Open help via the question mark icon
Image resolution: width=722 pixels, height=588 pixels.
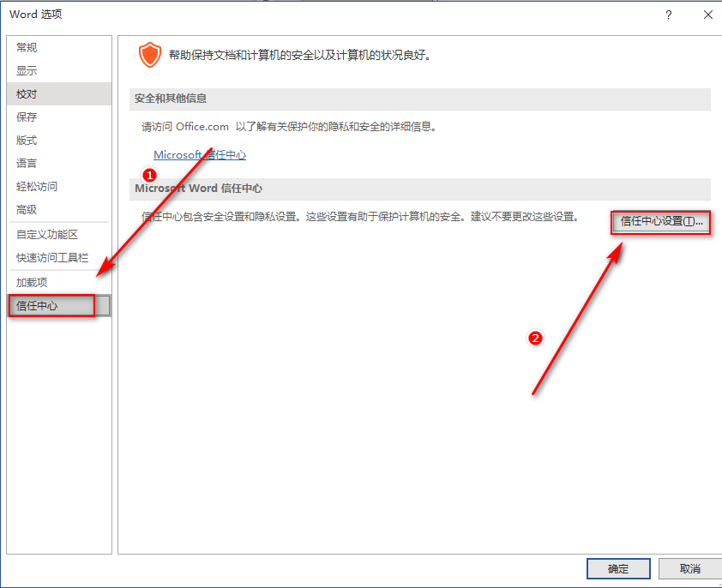pyautogui.click(x=669, y=15)
